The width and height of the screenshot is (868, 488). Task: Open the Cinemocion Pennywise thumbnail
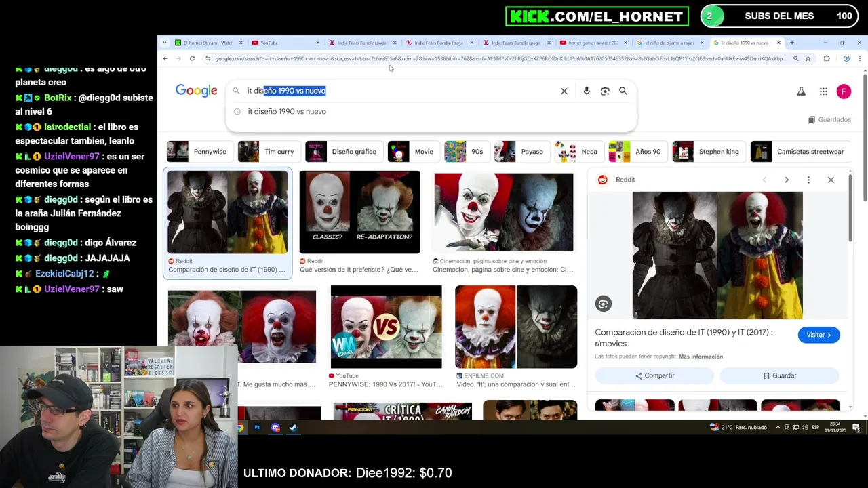[503, 212]
